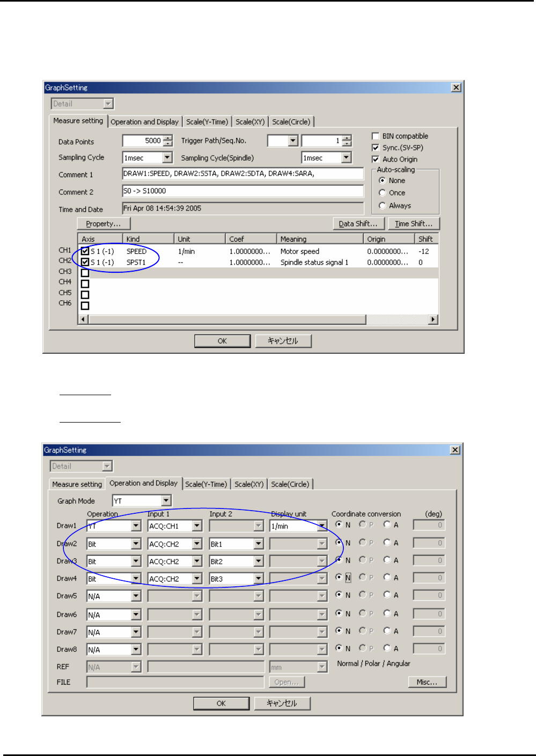Open the Data Shift... dialog
This screenshot has height=756, width=536.
pos(358,224)
